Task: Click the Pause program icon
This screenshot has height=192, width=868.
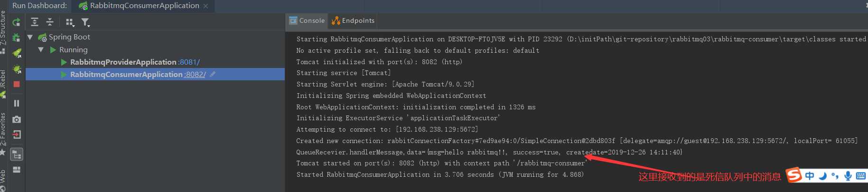Action: coord(17,103)
